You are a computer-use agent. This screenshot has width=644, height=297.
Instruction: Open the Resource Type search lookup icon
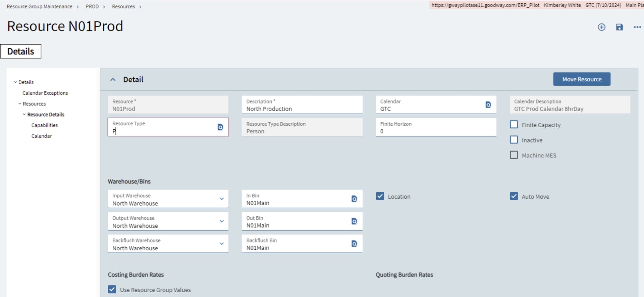220,127
